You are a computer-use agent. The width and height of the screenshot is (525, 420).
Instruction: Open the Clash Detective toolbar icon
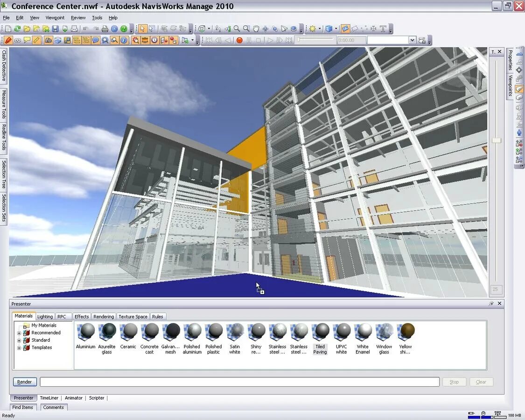(x=136, y=41)
